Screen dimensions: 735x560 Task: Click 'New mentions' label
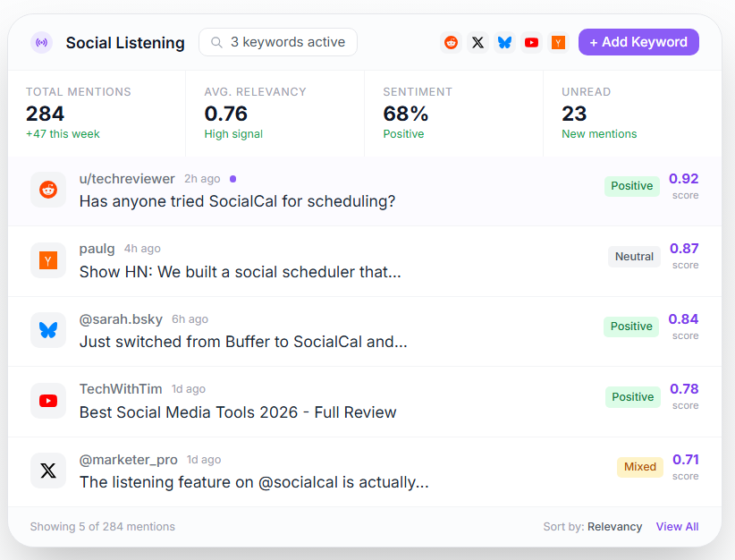pyautogui.click(x=599, y=134)
